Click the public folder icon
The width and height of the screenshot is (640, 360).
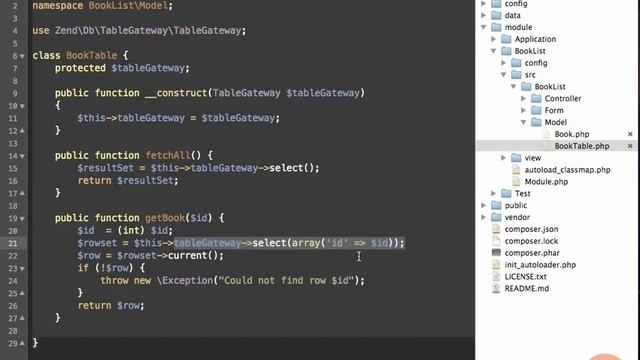tap(496, 205)
